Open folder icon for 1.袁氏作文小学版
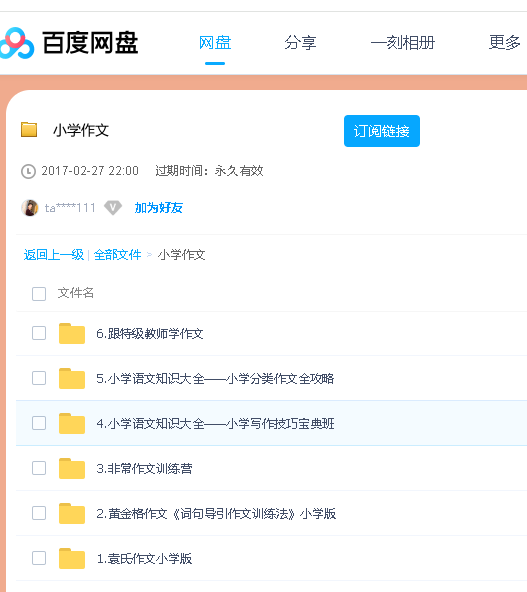The height and width of the screenshot is (592, 527). [x=72, y=558]
